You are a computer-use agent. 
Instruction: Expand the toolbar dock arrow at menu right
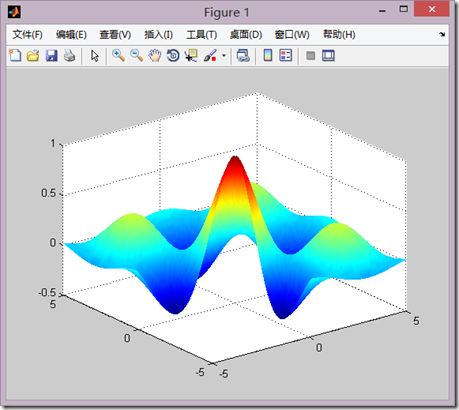coord(442,34)
